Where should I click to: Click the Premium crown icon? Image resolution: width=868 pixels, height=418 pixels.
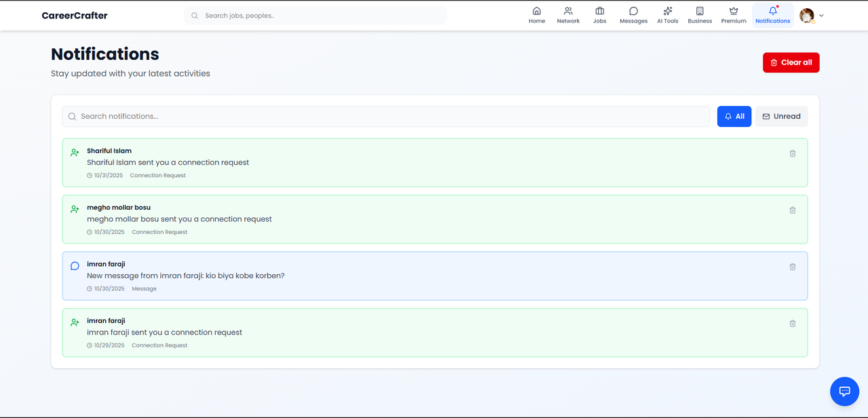click(734, 11)
